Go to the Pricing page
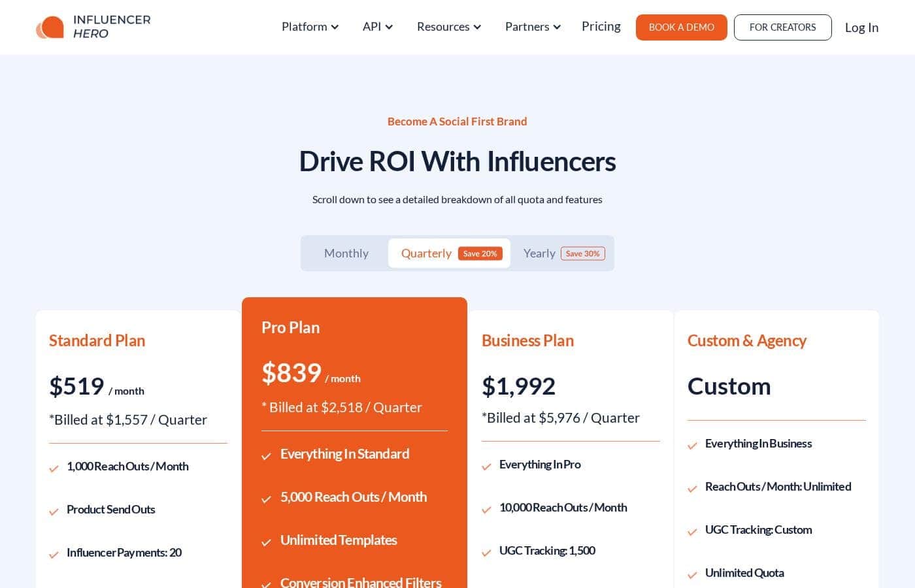The image size is (915, 588). coord(601,26)
